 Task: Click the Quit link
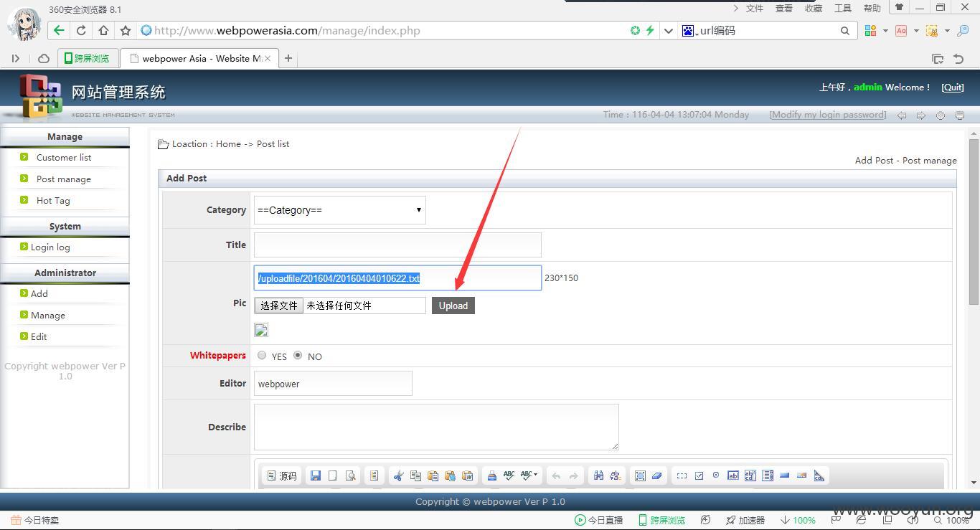point(953,87)
